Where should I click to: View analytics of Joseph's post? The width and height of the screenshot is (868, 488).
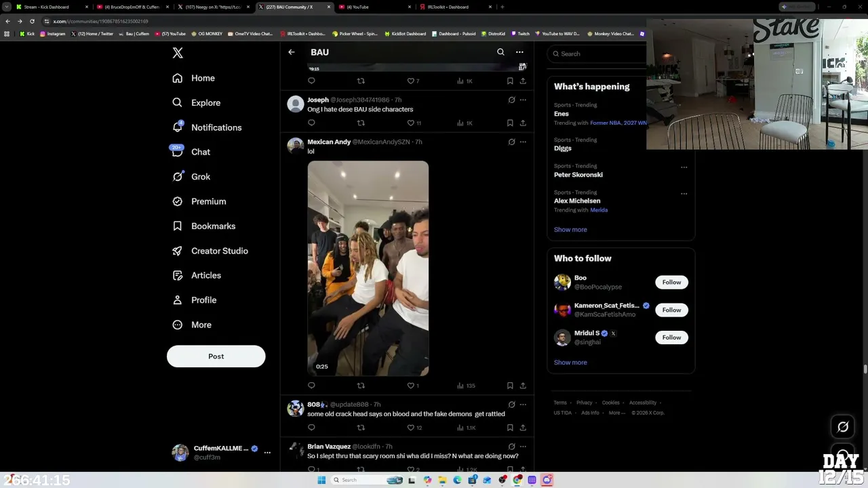point(465,123)
